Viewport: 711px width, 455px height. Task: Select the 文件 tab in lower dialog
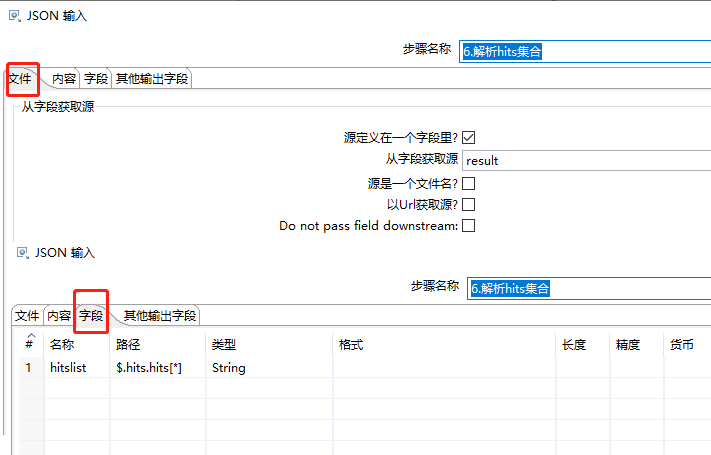(x=27, y=316)
